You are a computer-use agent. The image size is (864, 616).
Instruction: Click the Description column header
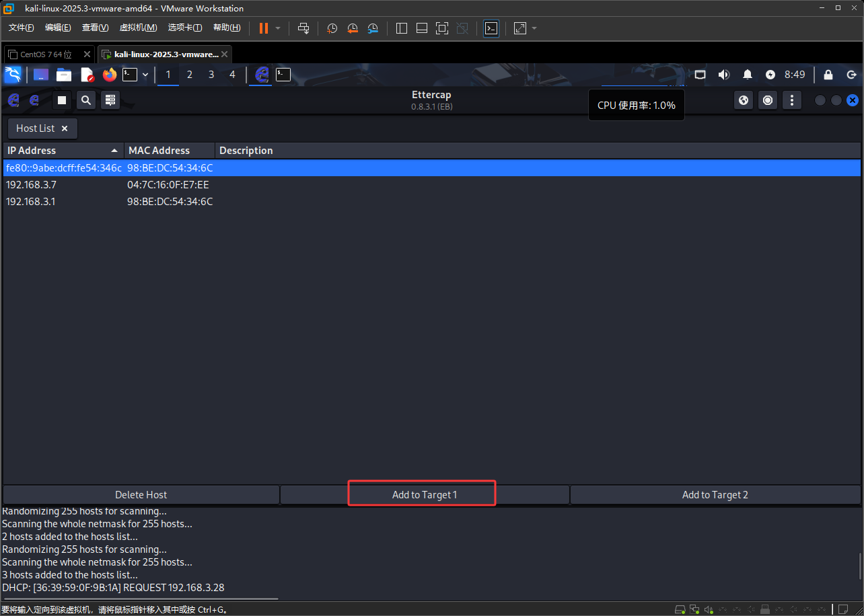[538, 151]
